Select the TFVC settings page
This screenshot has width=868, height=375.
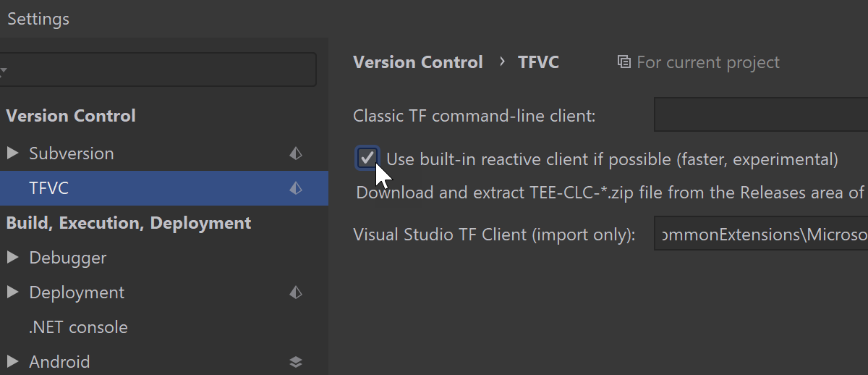point(163,188)
